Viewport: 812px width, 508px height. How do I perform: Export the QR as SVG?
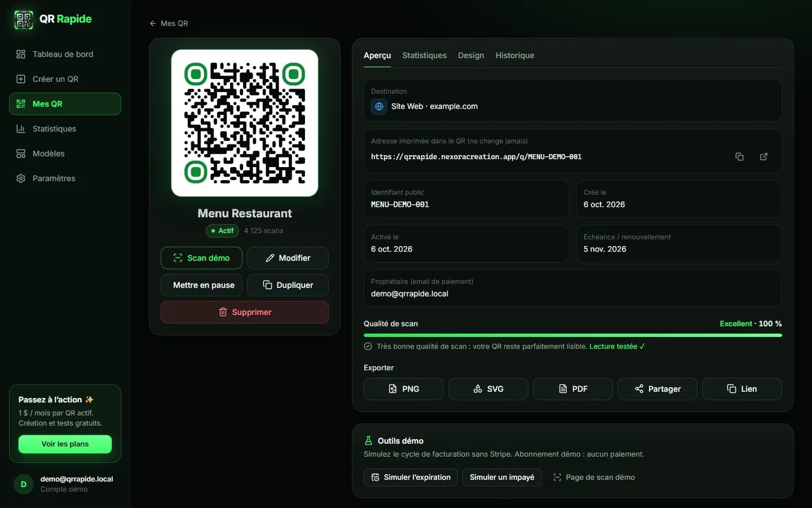[488, 389]
